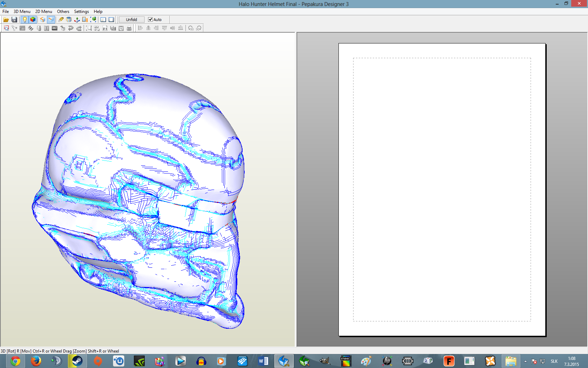Rotate parts 90 degrees counterclockwise
This screenshot has width=588, height=368.
191,28
